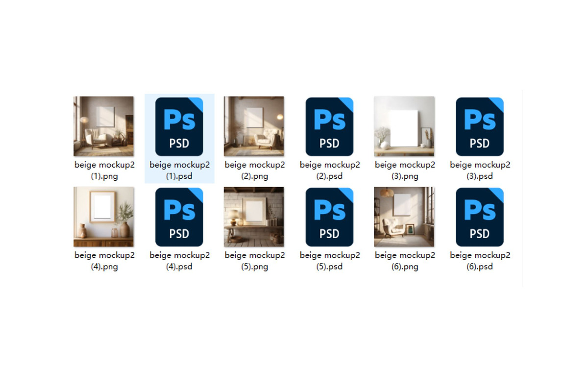Click the file name "beige mockup2 (1).png"
Viewport: 588px width, 392px height.
pos(104,171)
